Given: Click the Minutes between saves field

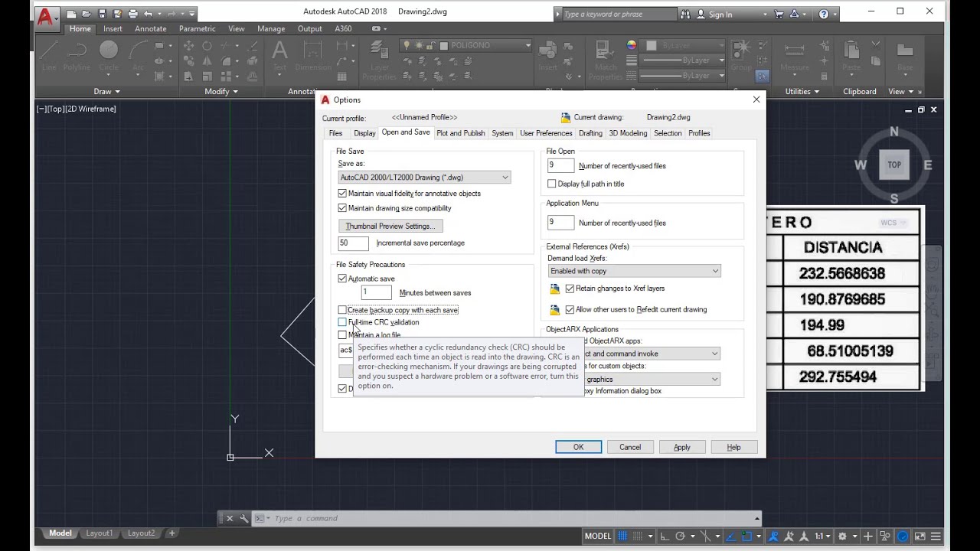Looking at the screenshot, I should coord(376,292).
